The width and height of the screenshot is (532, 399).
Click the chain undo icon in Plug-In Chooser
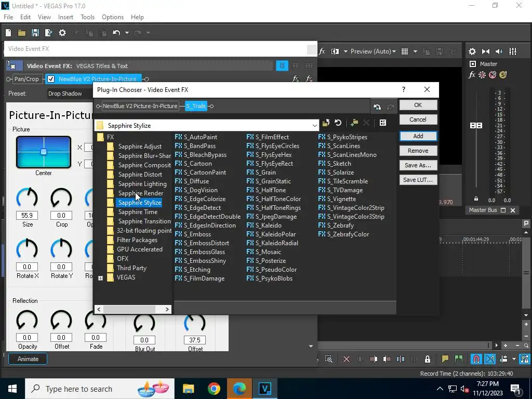coord(377,107)
